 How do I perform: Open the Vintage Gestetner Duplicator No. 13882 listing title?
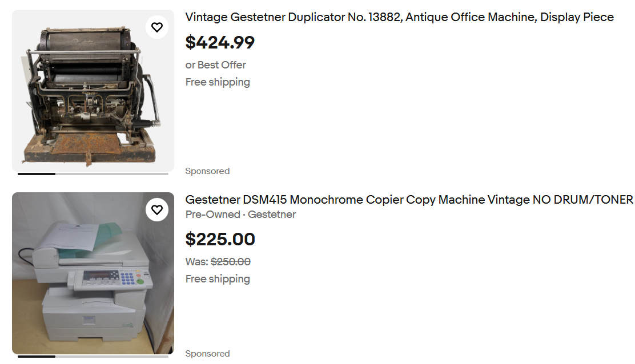399,17
